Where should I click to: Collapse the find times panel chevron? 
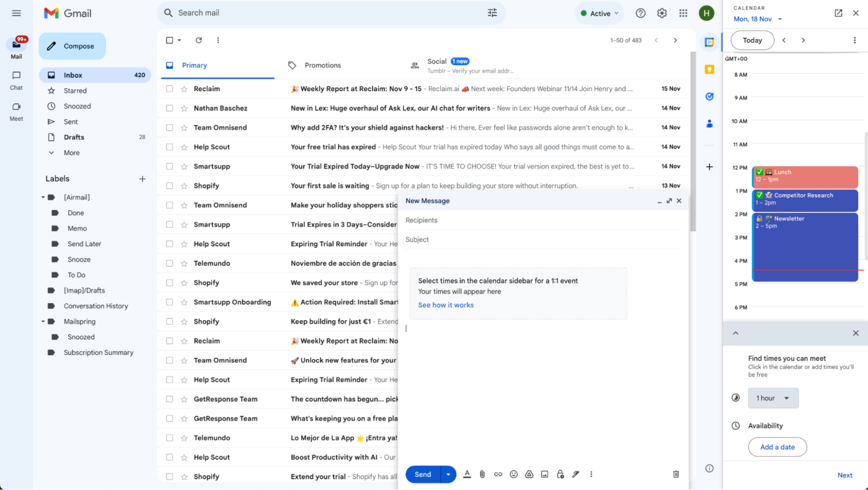pos(735,333)
